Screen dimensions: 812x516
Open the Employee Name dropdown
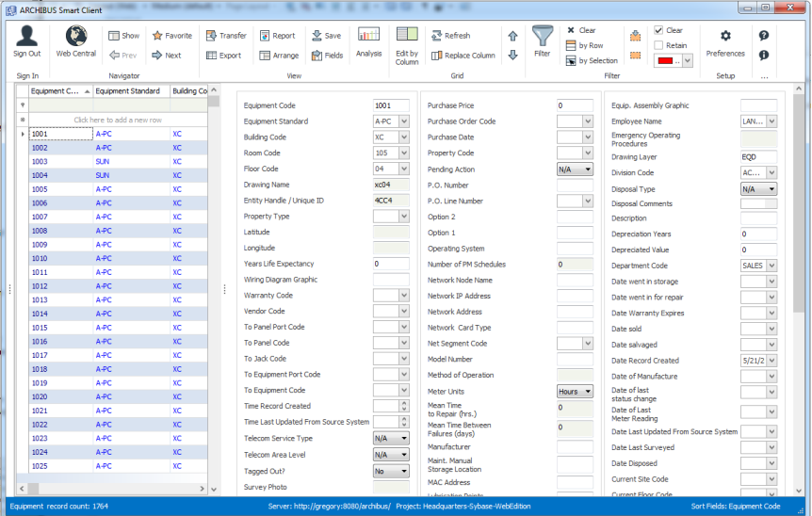click(771, 121)
